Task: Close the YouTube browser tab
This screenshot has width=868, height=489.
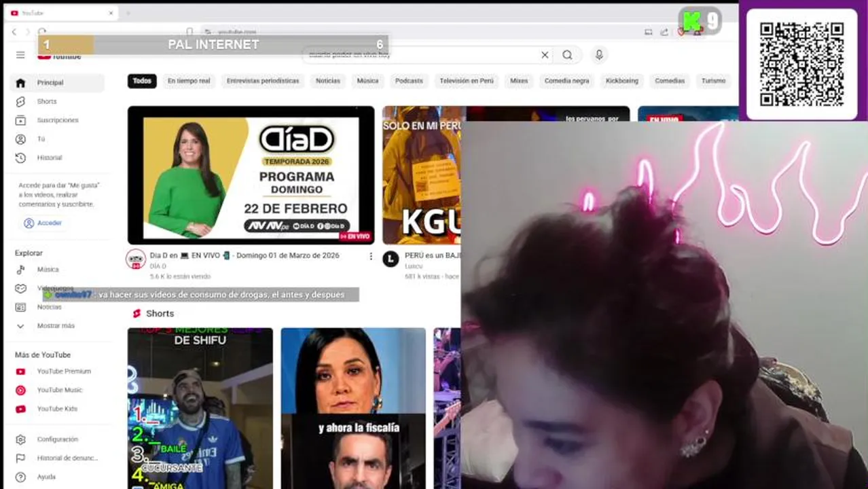Action: (111, 13)
